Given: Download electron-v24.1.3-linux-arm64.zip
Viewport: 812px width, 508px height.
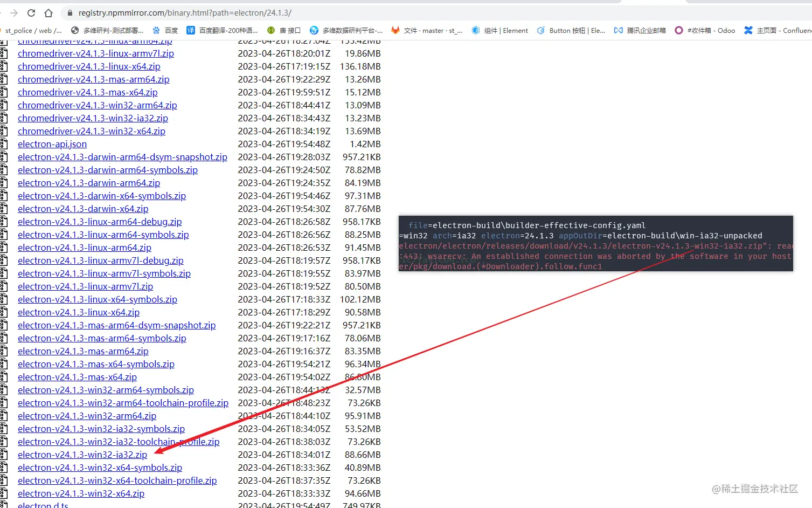Looking at the screenshot, I should tap(85, 248).
